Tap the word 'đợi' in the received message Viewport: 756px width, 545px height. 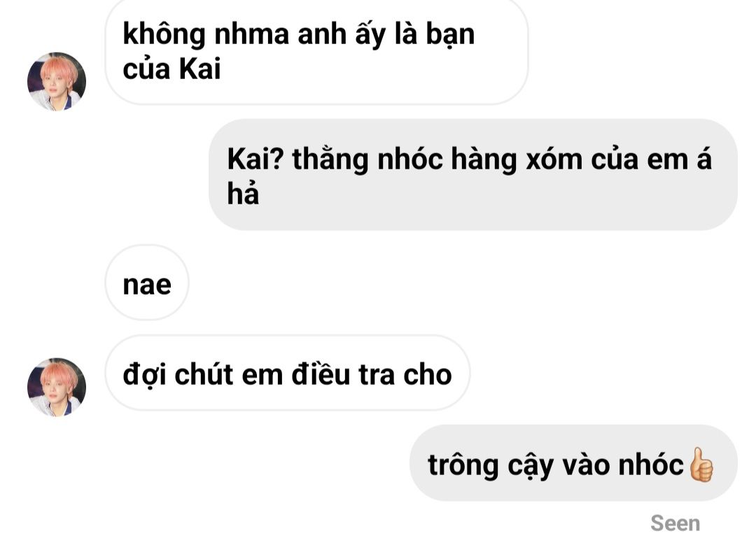[144, 375]
